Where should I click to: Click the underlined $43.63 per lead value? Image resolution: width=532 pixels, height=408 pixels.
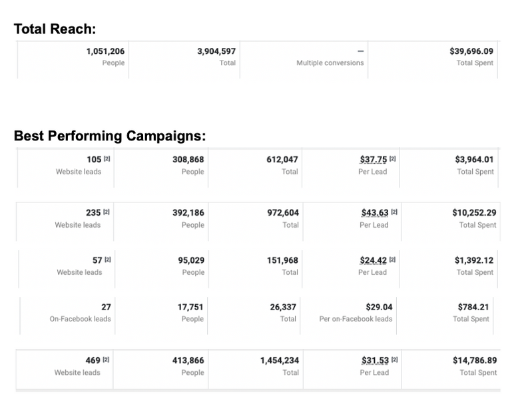pyautogui.click(x=374, y=213)
